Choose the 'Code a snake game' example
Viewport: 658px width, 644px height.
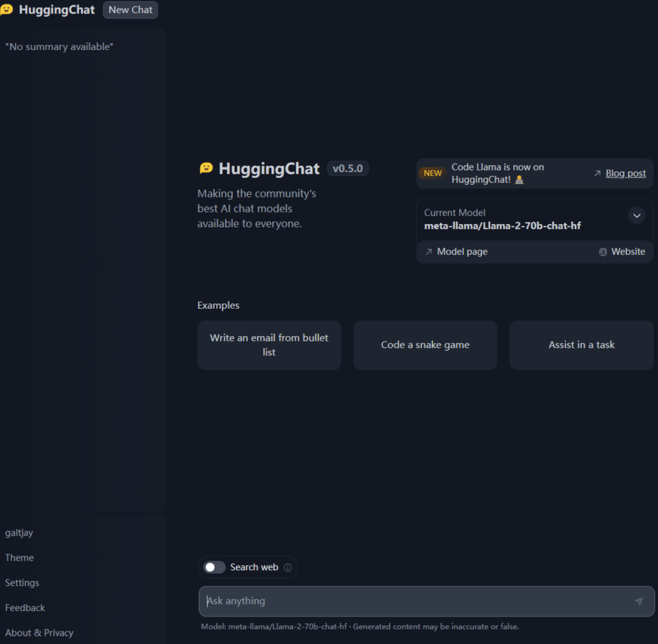[425, 345]
